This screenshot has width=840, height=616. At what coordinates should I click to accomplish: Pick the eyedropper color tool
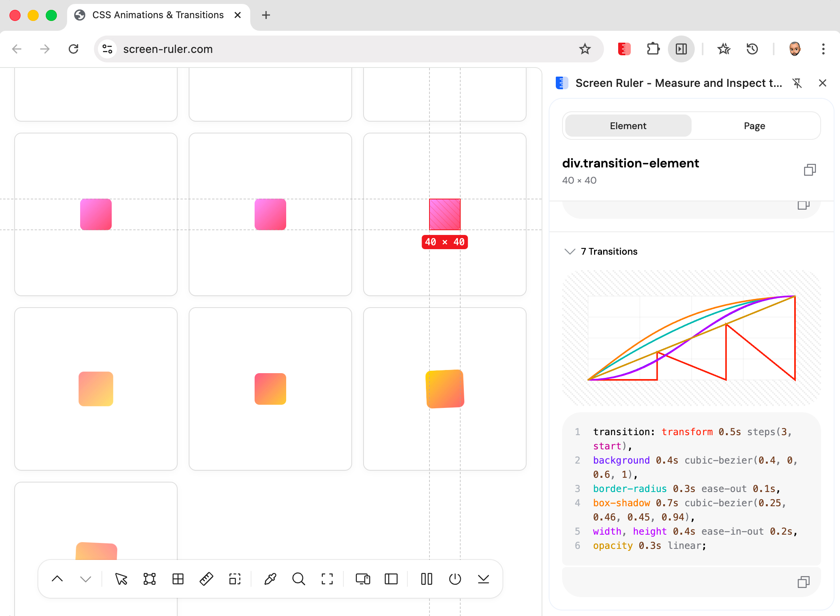pyautogui.click(x=270, y=579)
